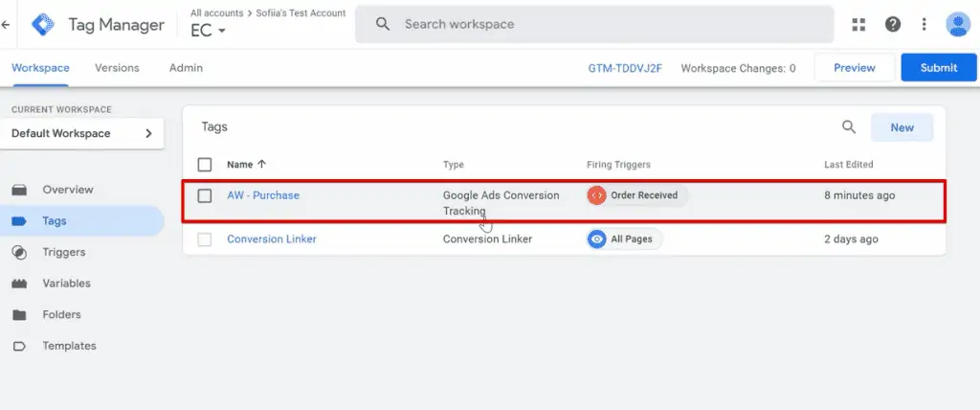Click the Submit button
Image resolution: width=980 pixels, height=410 pixels.
click(x=939, y=68)
